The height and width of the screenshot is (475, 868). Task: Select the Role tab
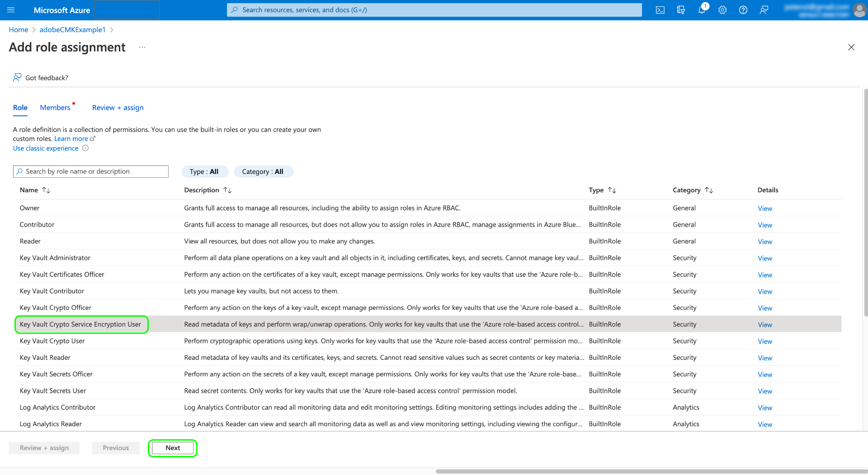point(20,108)
